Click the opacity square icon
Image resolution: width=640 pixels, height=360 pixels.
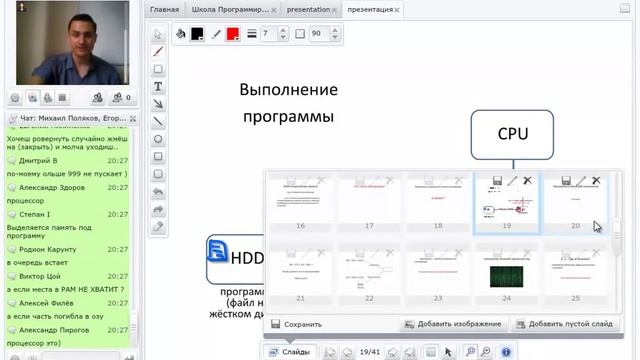[300, 34]
